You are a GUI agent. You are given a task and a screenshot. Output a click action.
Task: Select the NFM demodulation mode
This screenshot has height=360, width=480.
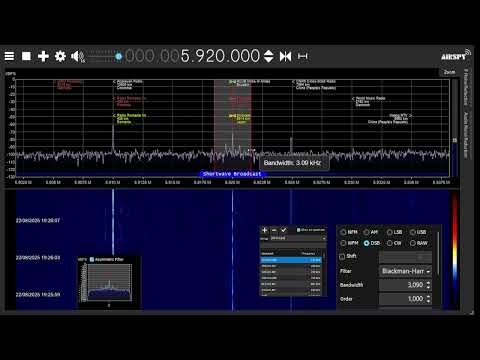pos(349,232)
